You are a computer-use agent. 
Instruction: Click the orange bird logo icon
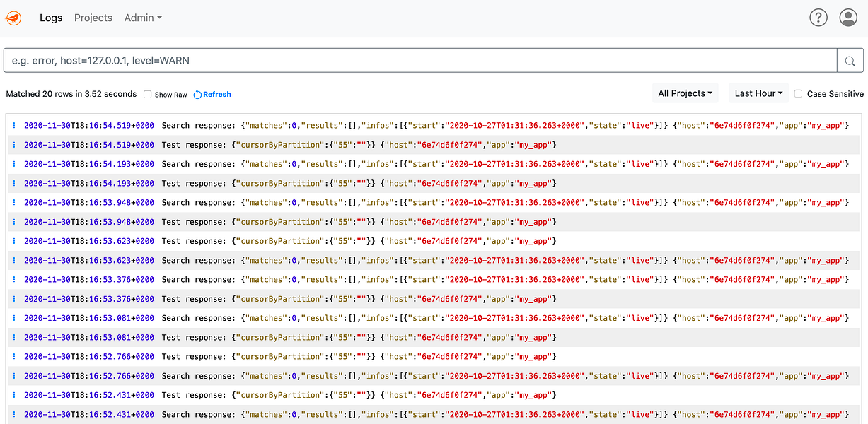coord(13,18)
